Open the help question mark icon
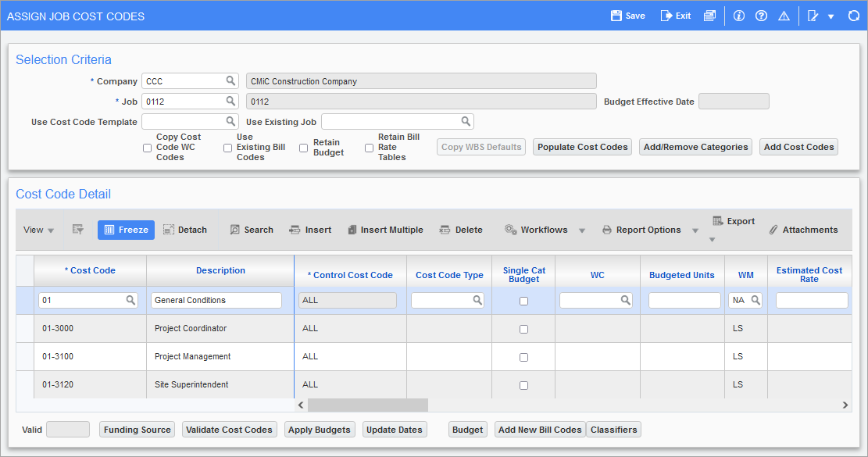Image resolution: width=868 pixels, height=457 pixels. [761, 16]
